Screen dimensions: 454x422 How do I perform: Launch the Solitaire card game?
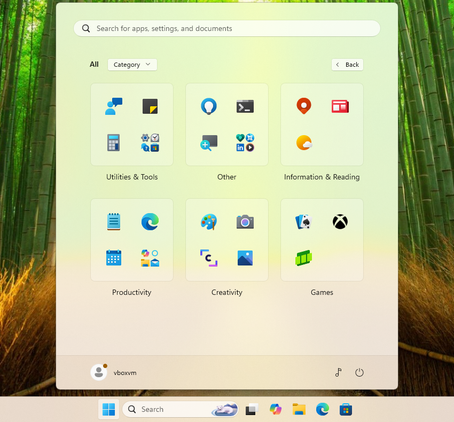tap(304, 222)
